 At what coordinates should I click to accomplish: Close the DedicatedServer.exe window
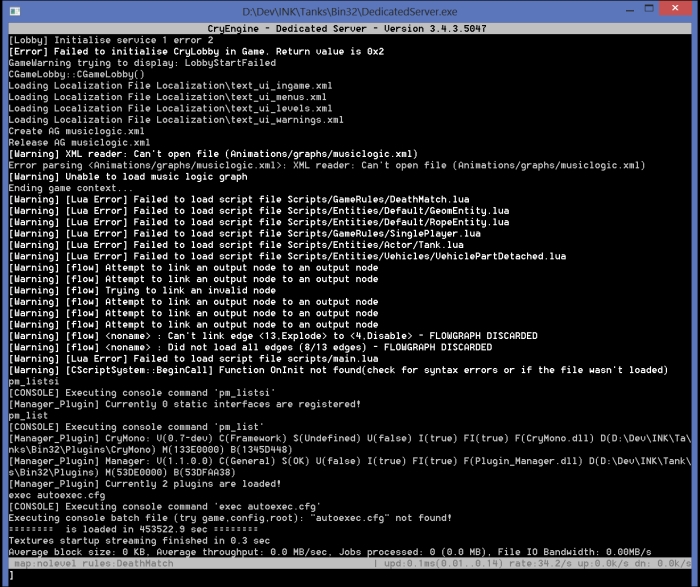pyautogui.click(x=675, y=8)
